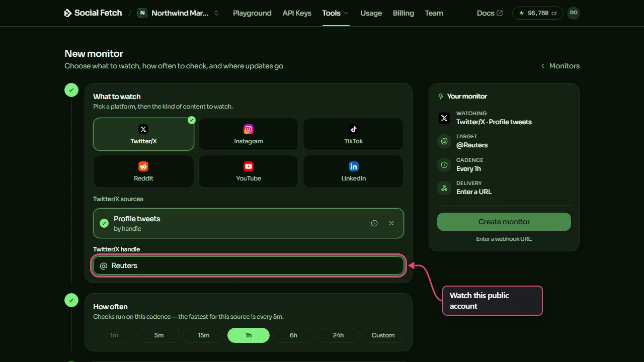Click "Enter a URL" under Delivery
The height and width of the screenshot is (362, 644).
pos(474,192)
